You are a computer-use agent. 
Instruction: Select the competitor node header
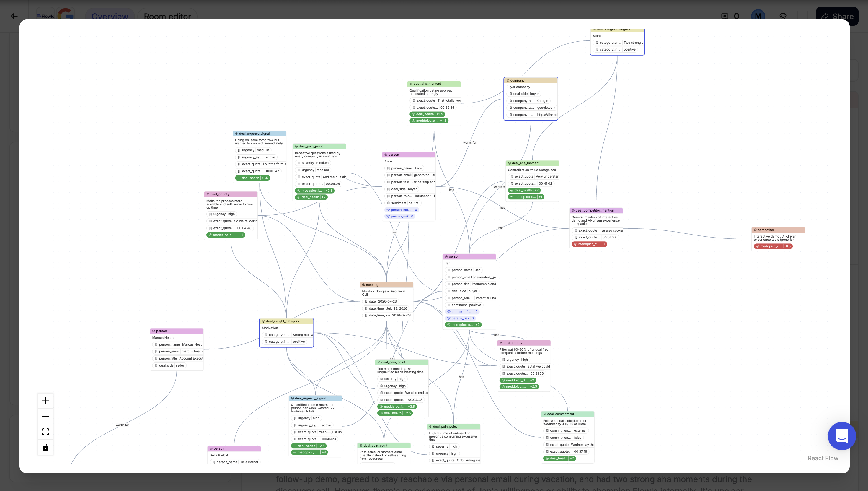point(778,230)
